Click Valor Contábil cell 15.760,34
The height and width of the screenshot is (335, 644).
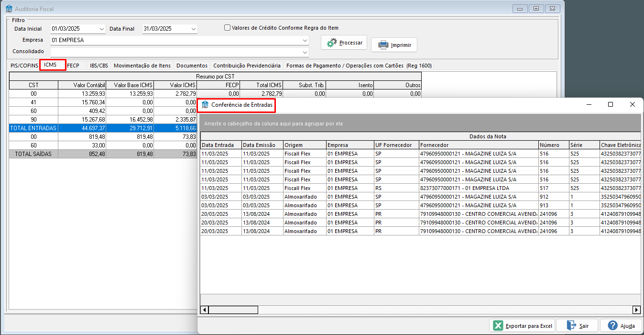(82, 102)
